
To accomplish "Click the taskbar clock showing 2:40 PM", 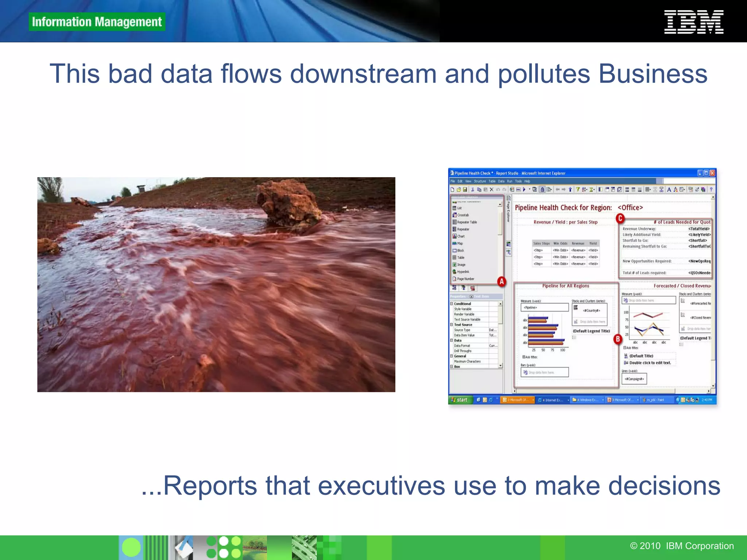I will [707, 400].
